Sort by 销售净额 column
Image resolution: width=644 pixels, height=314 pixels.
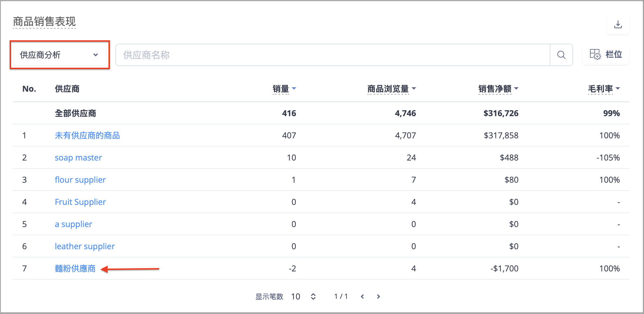point(498,89)
